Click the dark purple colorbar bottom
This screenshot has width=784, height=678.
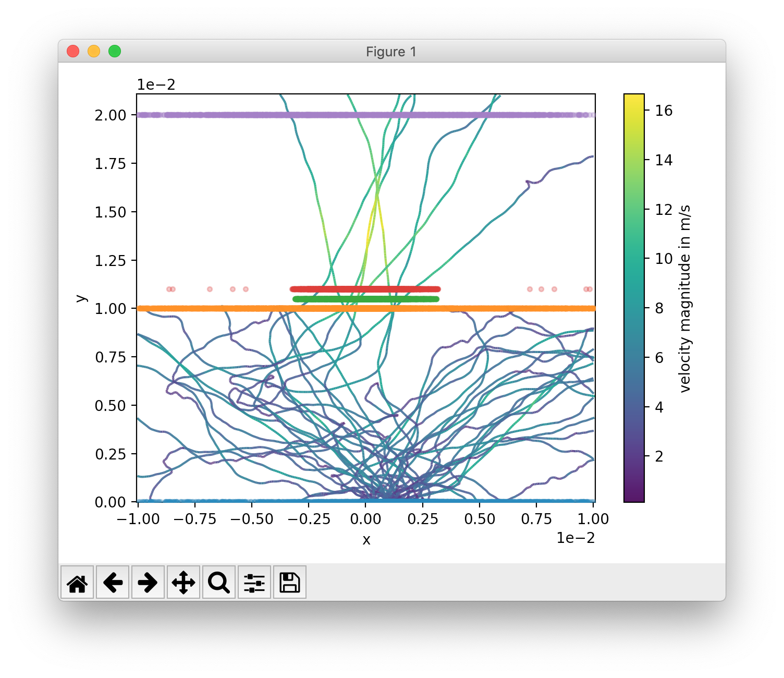634,497
